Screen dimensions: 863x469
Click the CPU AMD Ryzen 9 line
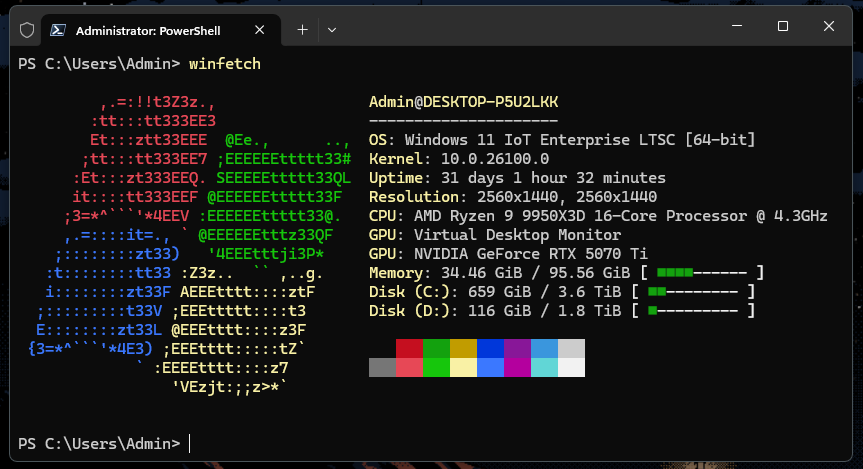click(x=598, y=216)
